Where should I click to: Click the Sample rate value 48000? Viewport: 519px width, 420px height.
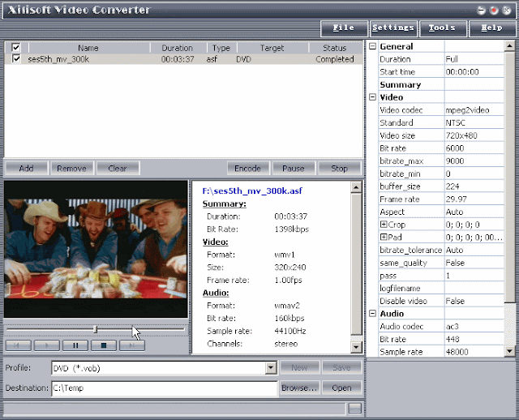(x=457, y=352)
